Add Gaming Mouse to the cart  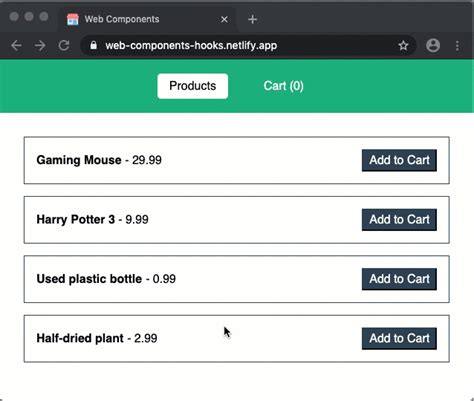point(399,160)
